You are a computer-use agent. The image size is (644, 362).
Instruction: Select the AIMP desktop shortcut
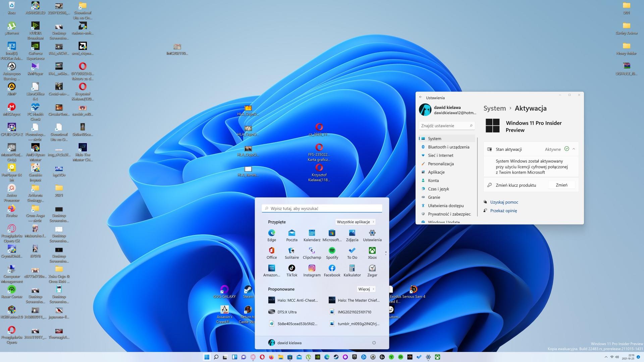pos(12,89)
